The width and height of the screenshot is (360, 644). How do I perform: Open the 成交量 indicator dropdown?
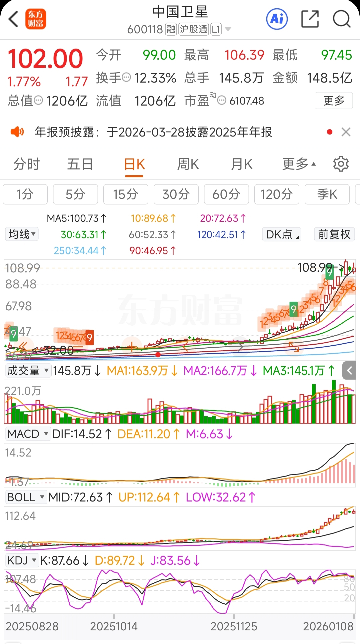click(x=28, y=370)
